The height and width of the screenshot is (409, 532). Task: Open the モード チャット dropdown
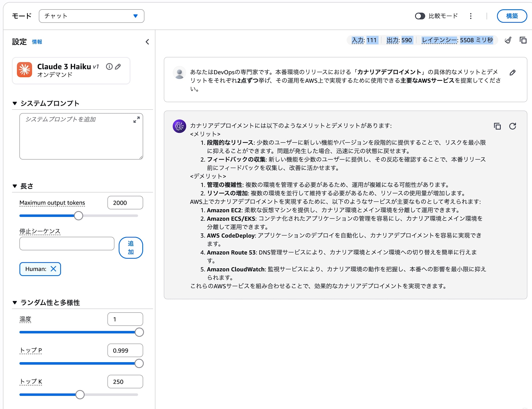[92, 16]
